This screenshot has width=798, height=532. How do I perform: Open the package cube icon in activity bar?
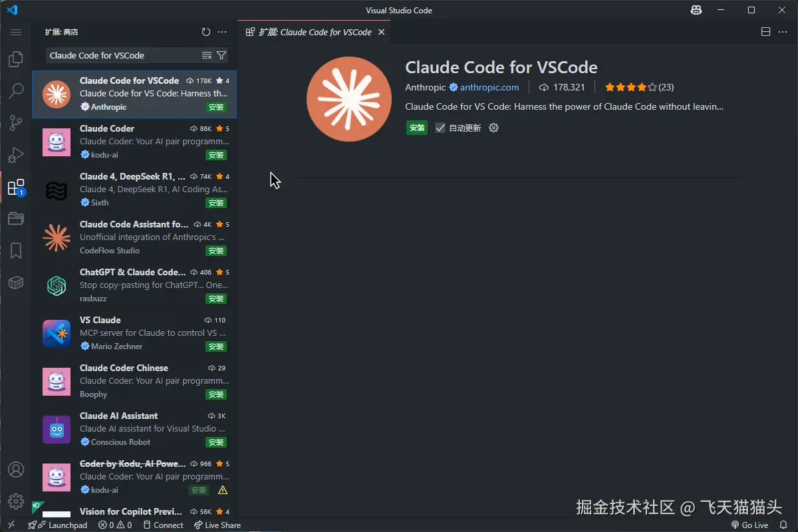[x=16, y=283]
